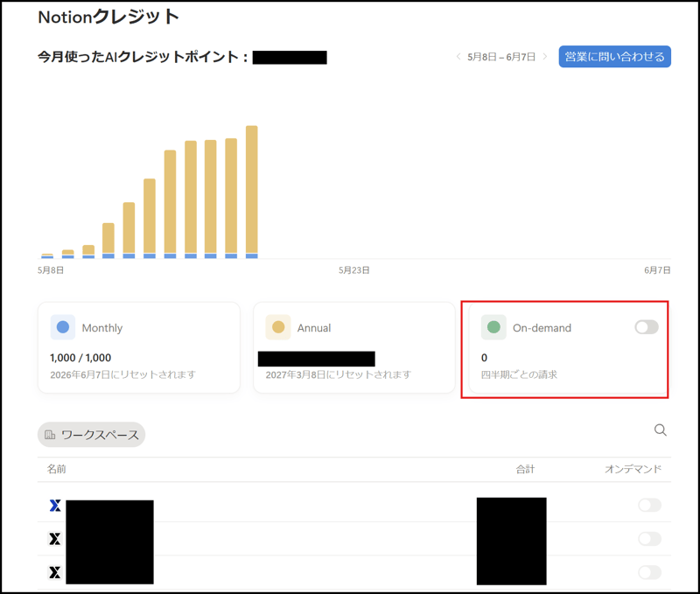Click the 6月7日 axis label
700x594 pixels.
pyautogui.click(x=657, y=270)
